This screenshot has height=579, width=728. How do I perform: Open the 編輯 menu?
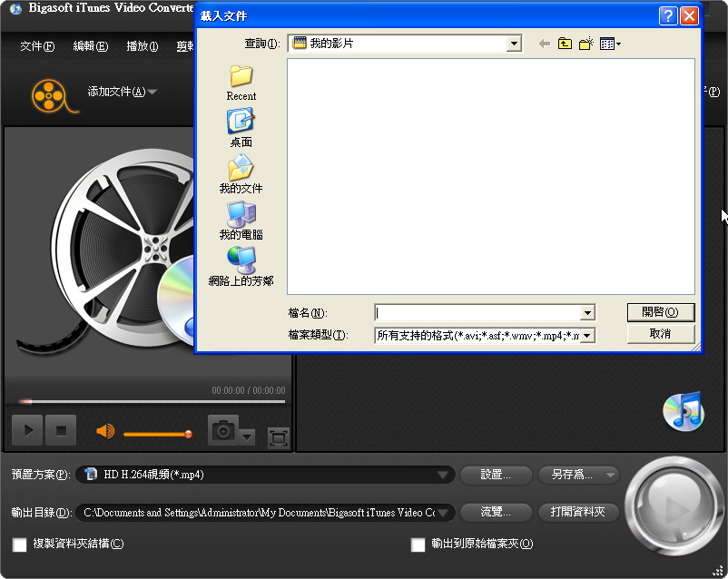click(x=90, y=46)
